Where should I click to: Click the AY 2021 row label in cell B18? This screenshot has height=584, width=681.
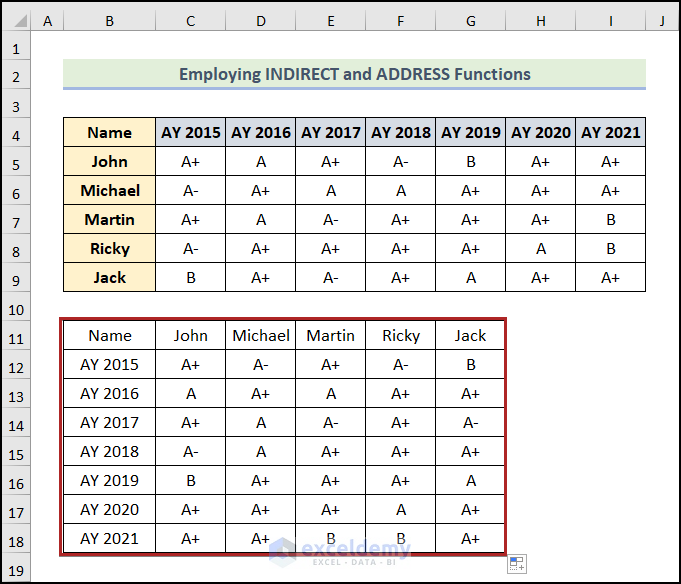click(x=109, y=538)
